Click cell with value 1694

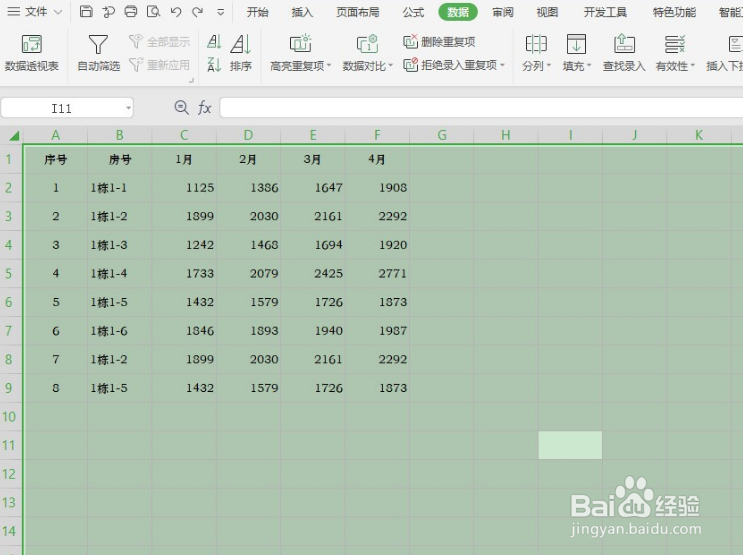click(x=313, y=245)
